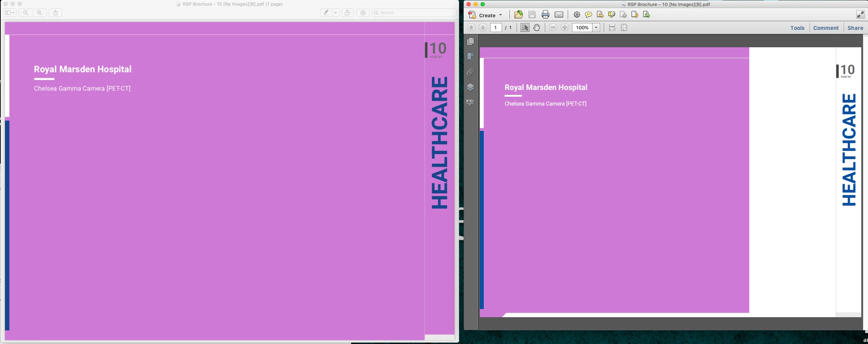Show Layers panel in Acrobat sidebar
This screenshot has height=344, width=868.
pos(471,87)
